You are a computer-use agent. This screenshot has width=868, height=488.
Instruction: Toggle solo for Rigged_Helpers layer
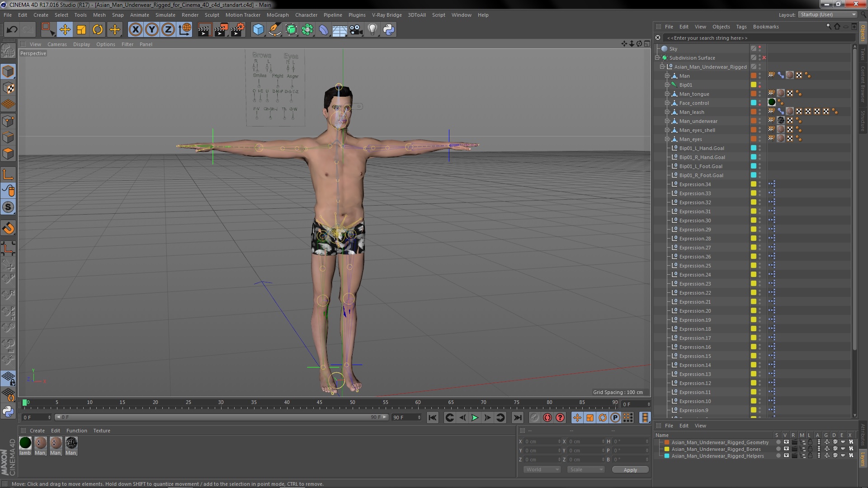778,456
